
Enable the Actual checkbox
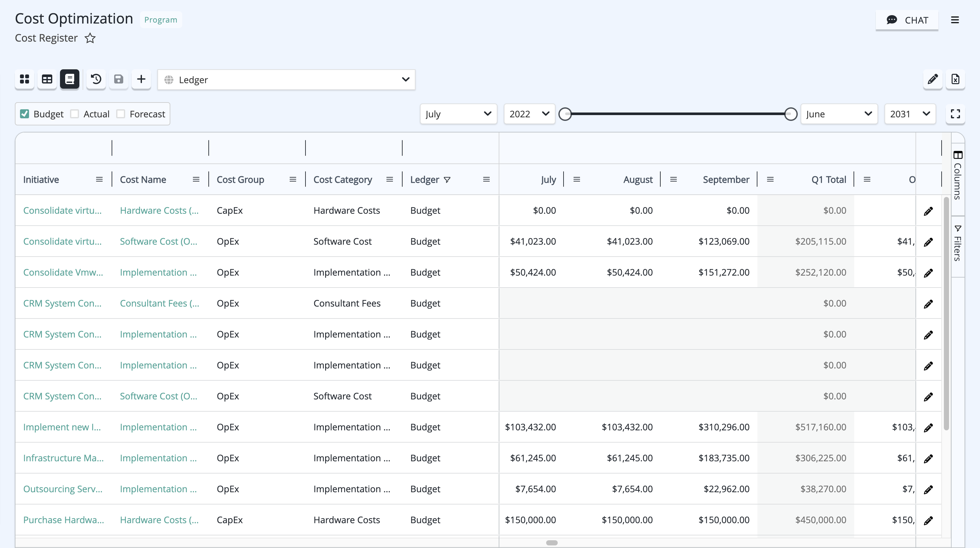click(75, 114)
